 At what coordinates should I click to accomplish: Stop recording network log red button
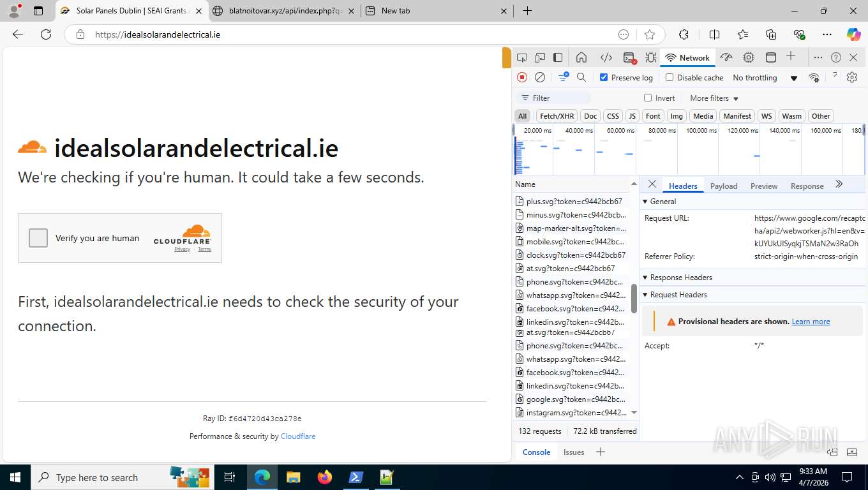click(522, 77)
